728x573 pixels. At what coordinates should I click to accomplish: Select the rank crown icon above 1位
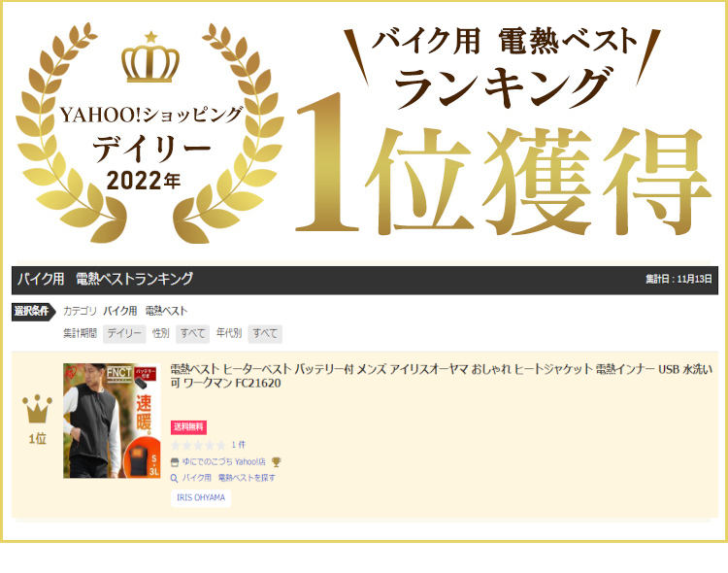tap(37, 410)
